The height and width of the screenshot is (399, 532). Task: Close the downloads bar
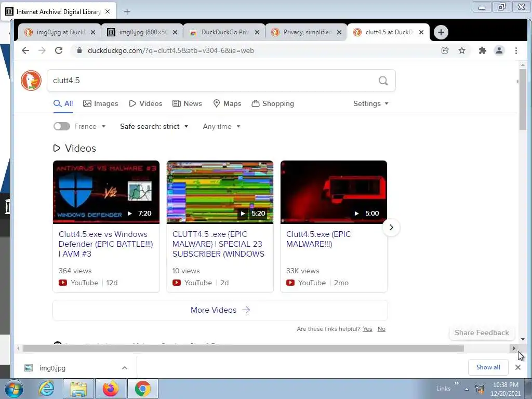coord(517,367)
